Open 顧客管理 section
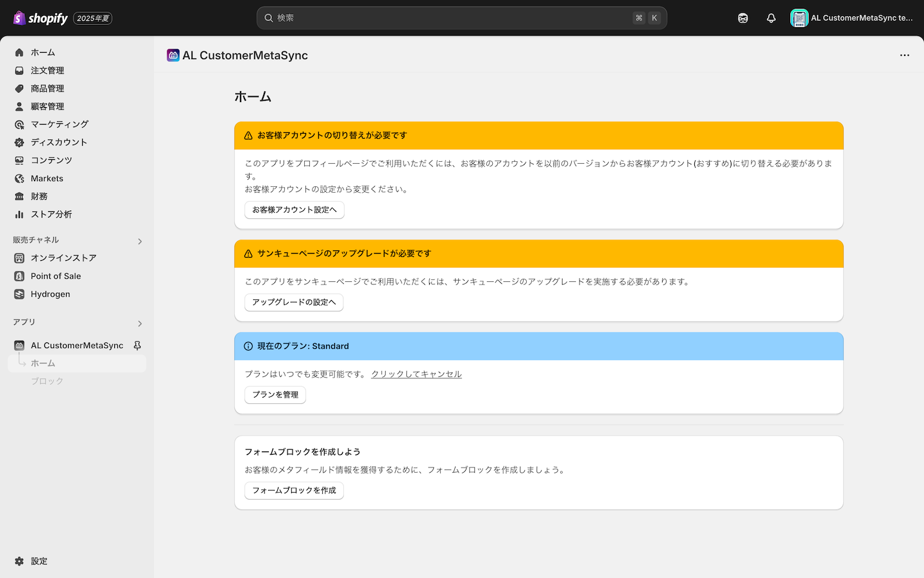The image size is (924, 578). point(77,107)
